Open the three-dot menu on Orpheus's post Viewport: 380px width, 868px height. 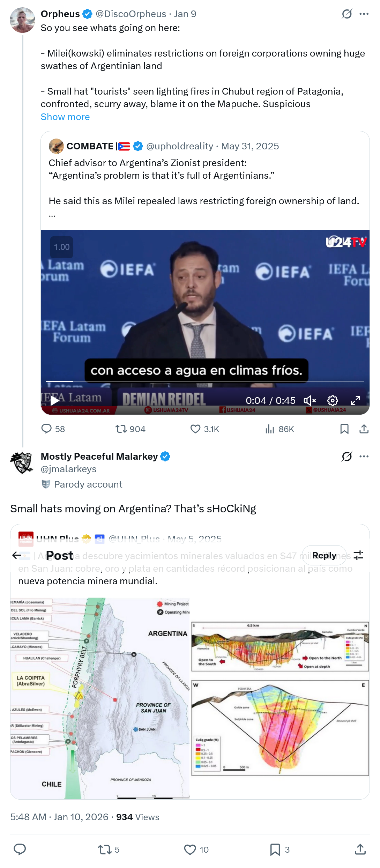(364, 14)
